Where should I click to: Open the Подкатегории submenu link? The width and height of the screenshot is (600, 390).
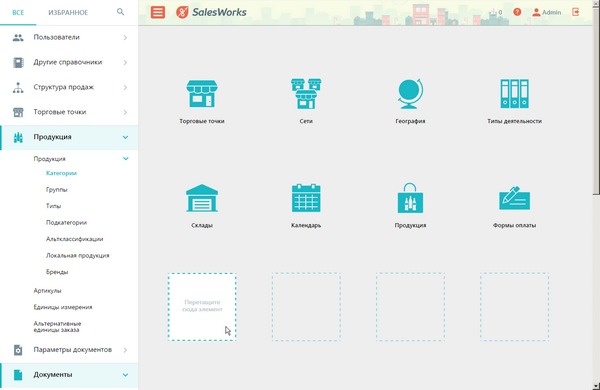point(66,222)
